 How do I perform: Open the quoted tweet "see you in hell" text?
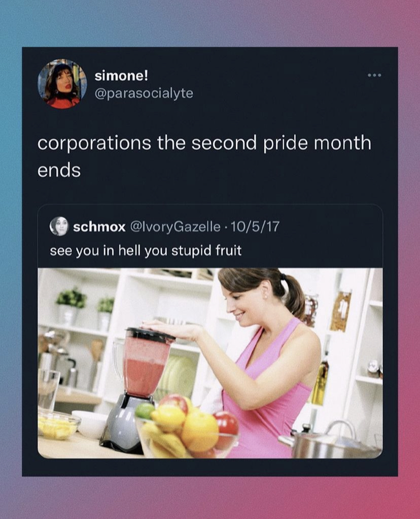[x=146, y=250]
